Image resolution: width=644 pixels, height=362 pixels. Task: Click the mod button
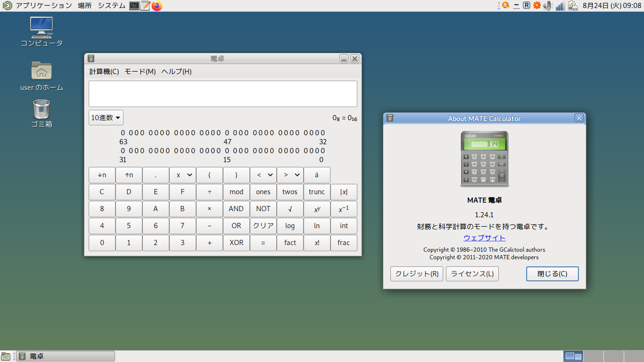(236, 192)
